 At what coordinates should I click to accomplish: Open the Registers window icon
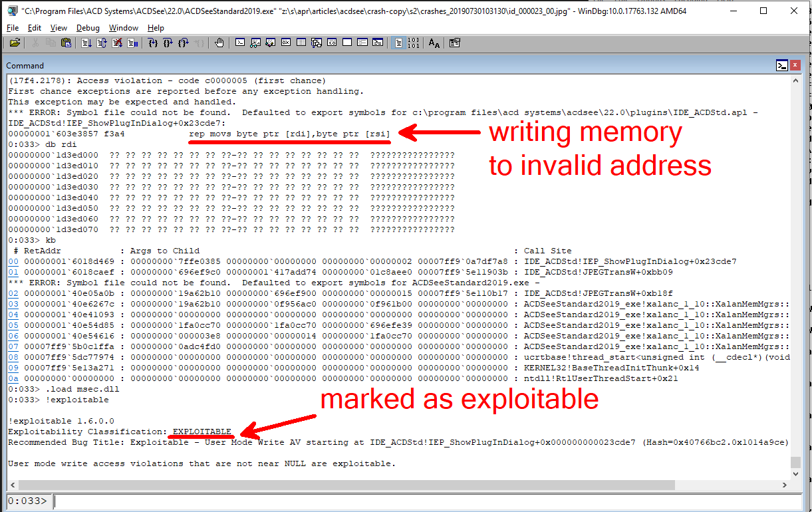pos(286,43)
